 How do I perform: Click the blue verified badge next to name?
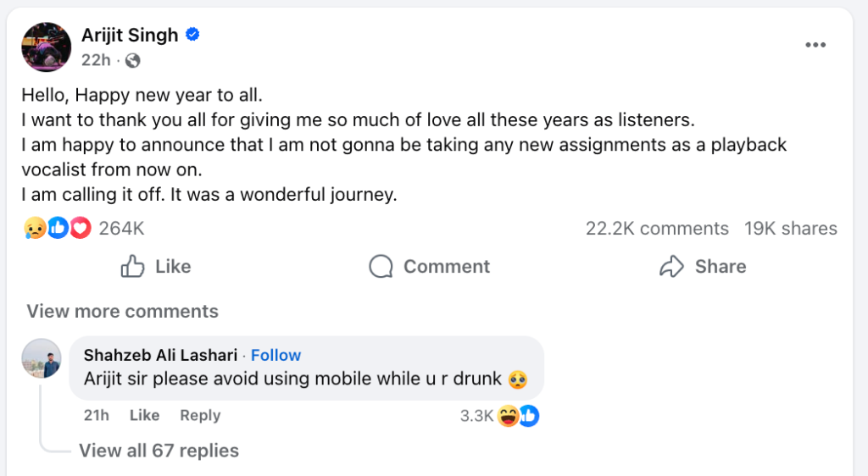coord(193,35)
